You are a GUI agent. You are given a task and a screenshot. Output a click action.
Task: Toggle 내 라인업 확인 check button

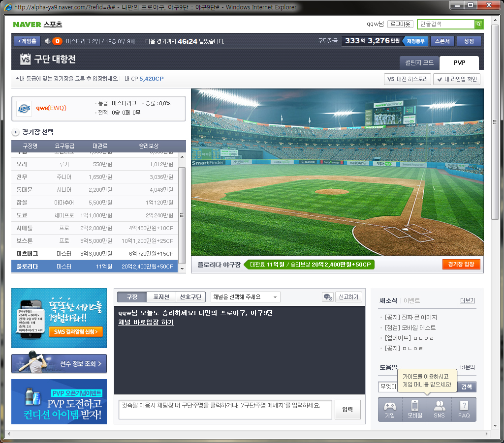[457, 79]
